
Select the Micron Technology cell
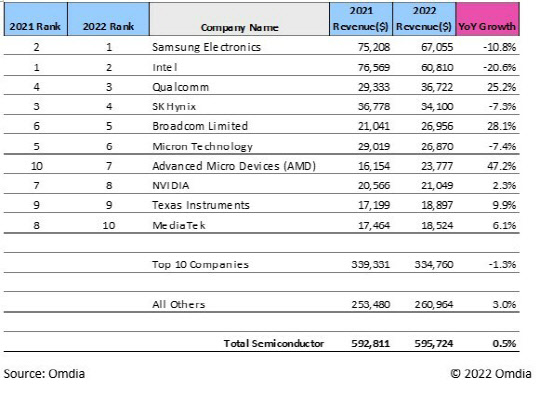(202, 146)
